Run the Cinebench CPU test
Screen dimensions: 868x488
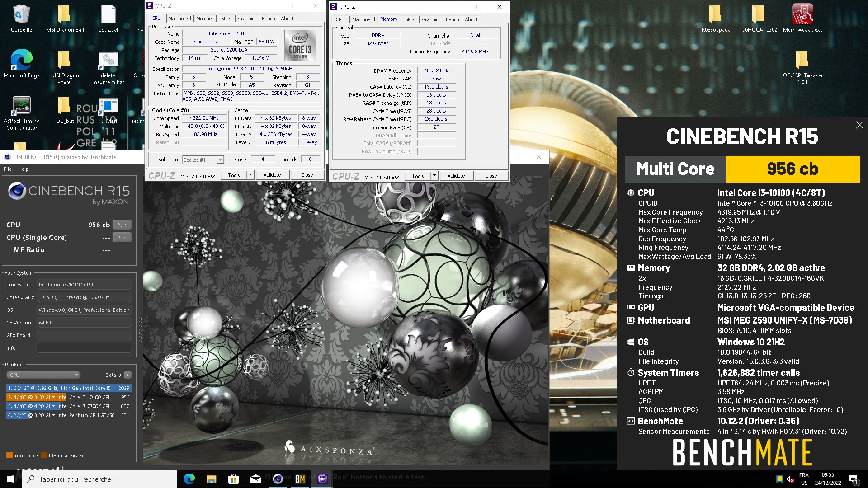122,225
